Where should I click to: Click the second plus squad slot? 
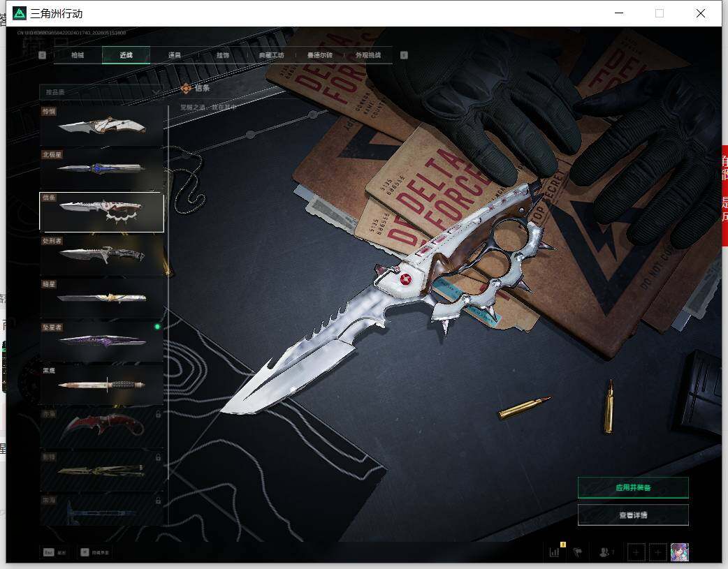[x=657, y=552]
